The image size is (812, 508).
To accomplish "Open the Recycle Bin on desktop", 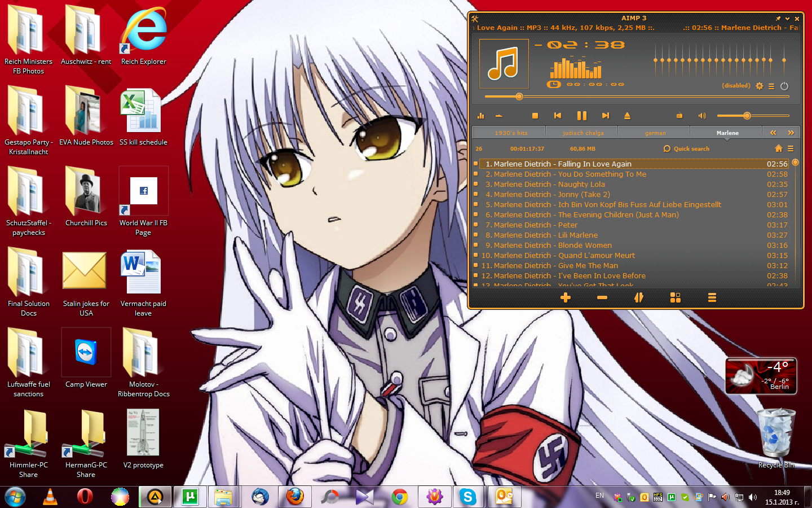I will tap(776, 439).
